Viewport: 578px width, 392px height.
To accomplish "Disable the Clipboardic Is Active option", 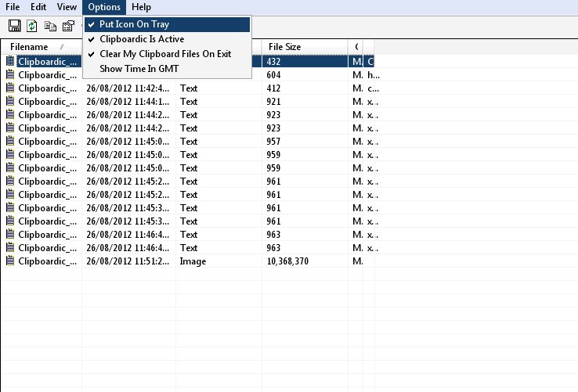I will [142, 39].
